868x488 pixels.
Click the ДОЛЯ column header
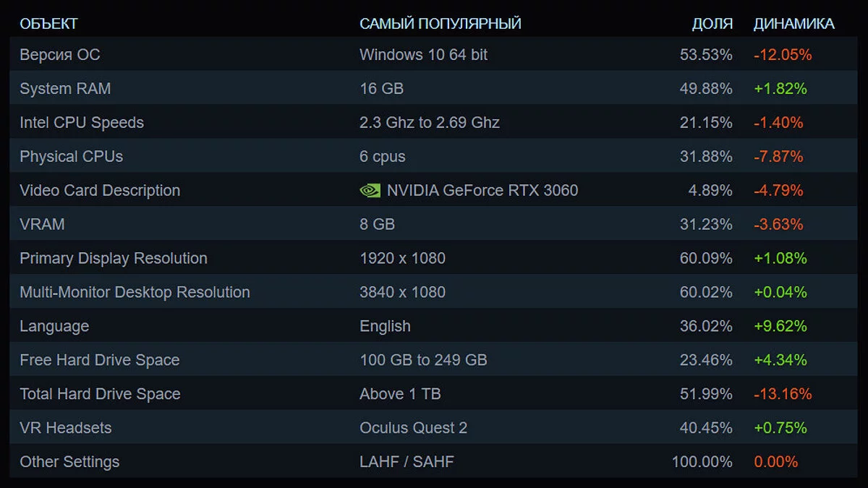click(712, 24)
